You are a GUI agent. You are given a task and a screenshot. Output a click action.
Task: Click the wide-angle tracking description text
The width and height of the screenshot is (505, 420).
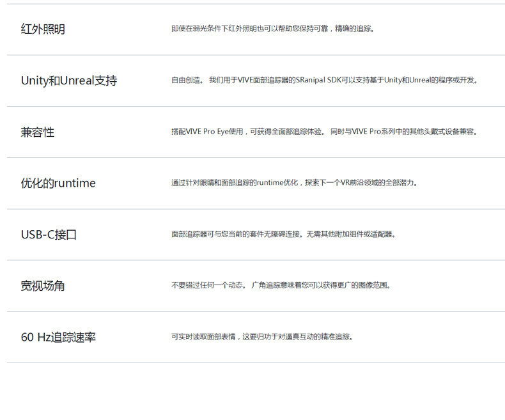pyautogui.click(x=281, y=285)
